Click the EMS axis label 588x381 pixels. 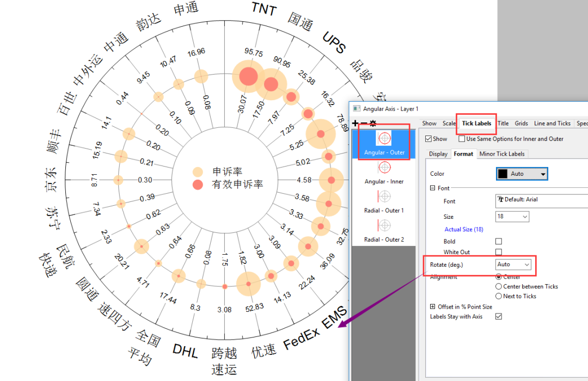(334, 317)
